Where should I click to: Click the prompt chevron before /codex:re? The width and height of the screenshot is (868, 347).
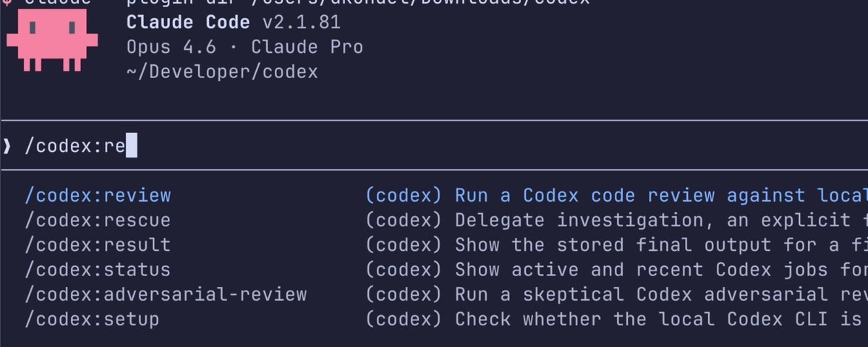pos(7,147)
